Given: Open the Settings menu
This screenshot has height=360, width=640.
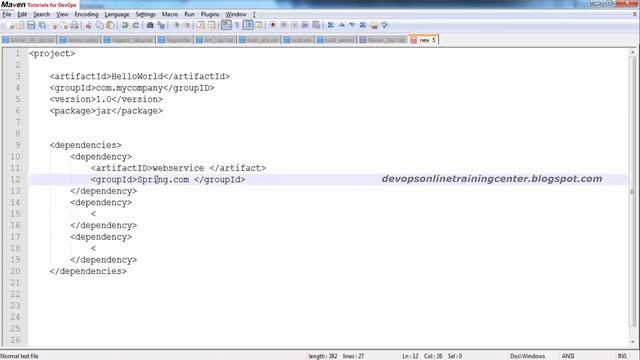Looking at the screenshot, I should [145, 14].
